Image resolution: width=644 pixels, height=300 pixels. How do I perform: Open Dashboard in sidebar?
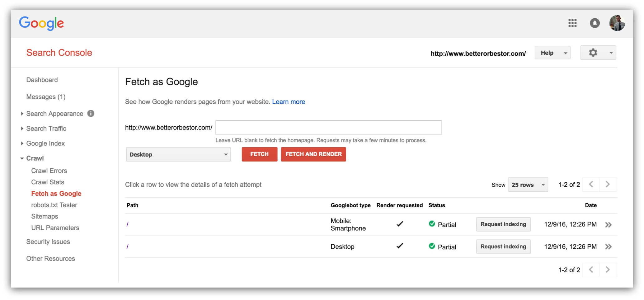(x=42, y=80)
